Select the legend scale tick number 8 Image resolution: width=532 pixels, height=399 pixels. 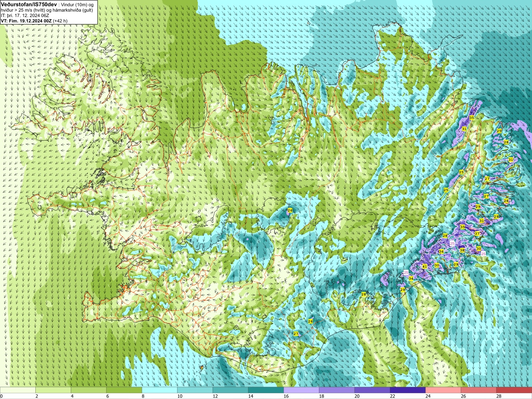(x=144, y=396)
